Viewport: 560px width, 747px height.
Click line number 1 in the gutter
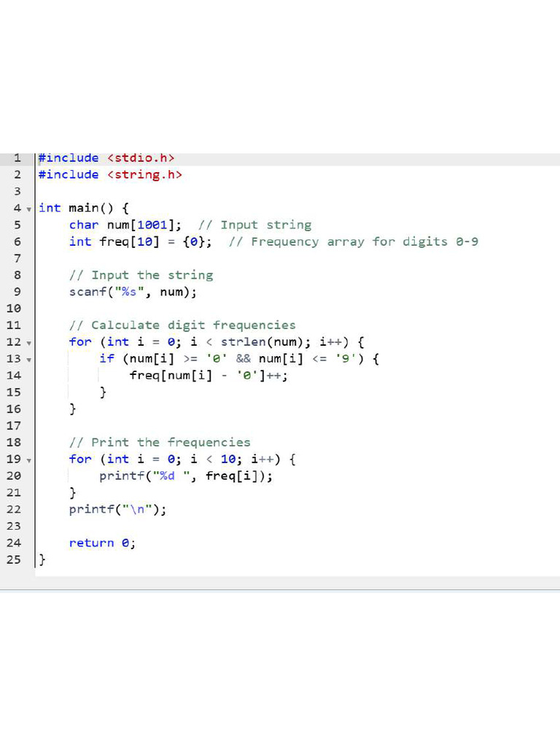coord(17,158)
